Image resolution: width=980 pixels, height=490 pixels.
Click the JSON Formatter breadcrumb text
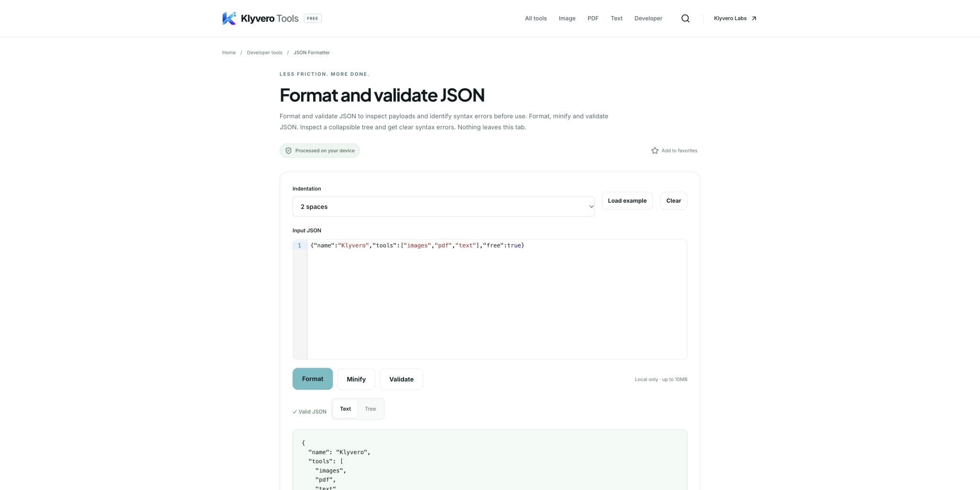[311, 53]
